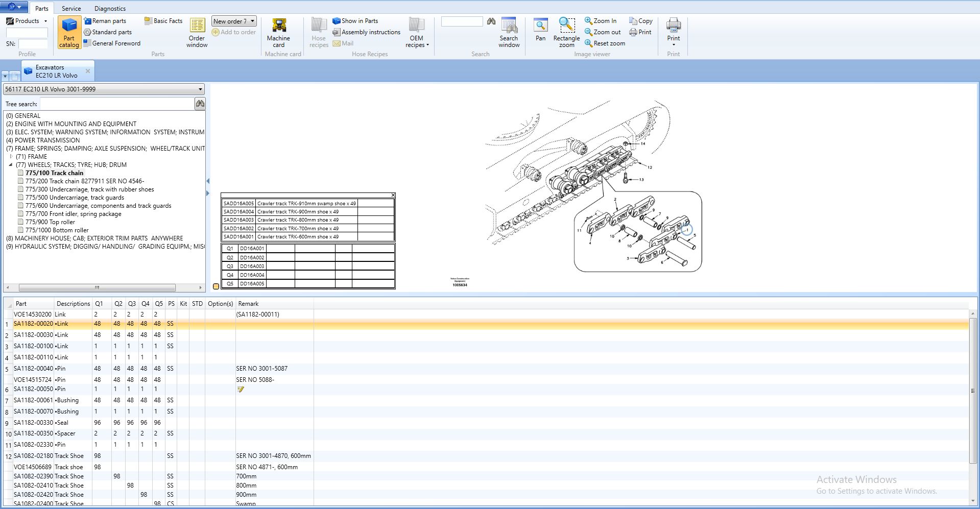Open the New order 7 dropdown
The height and width of the screenshot is (509, 980).
pos(253,21)
